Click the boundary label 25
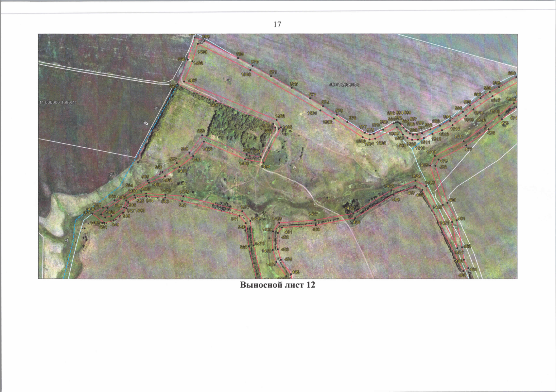Screen dimensions: 556x392 [x=112, y=174]
